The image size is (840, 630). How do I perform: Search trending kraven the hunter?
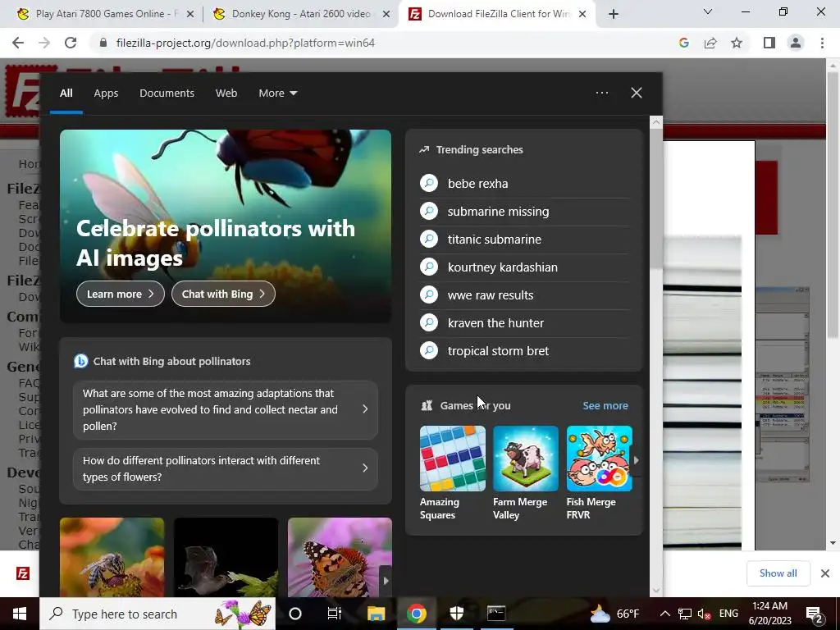[x=524, y=322]
